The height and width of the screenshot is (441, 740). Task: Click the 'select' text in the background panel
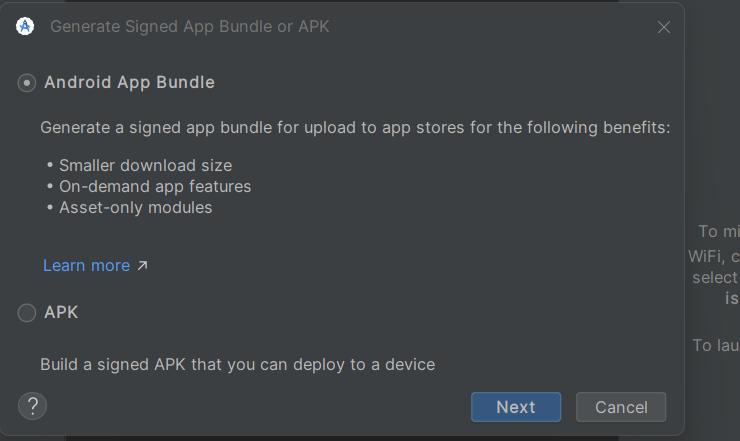[714, 277]
